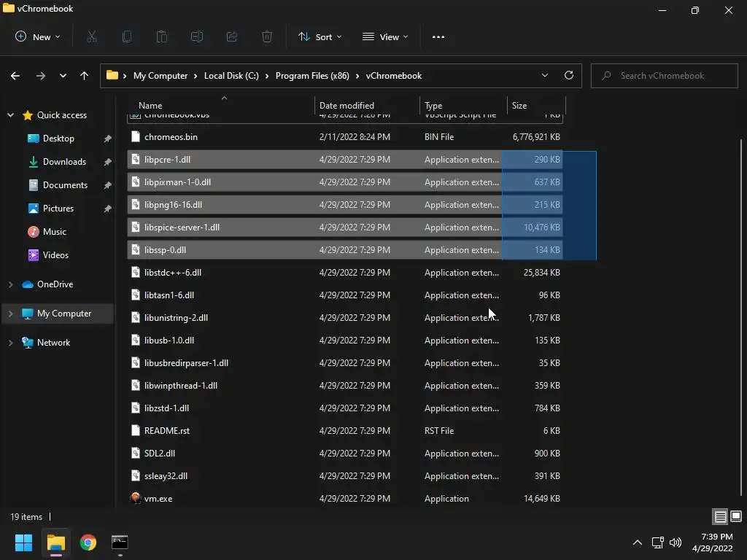Click the Cut scissors icon
The image size is (747, 560).
92,36
